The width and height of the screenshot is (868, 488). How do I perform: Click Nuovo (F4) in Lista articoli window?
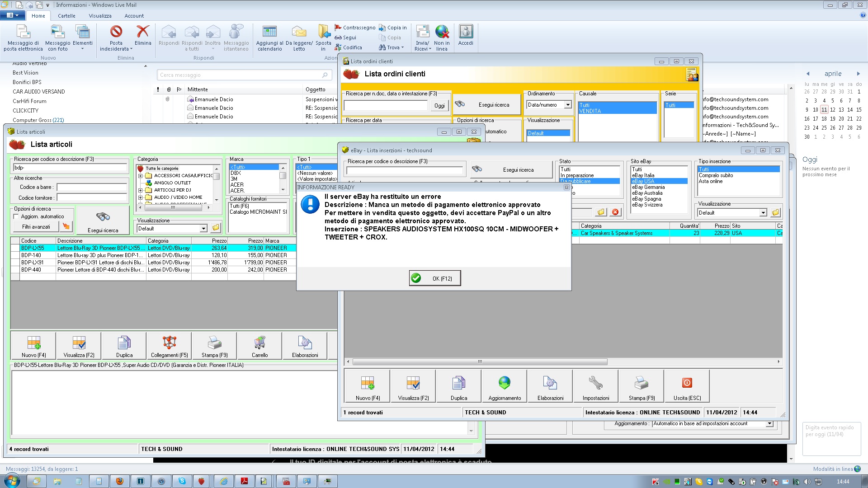click(33, 346)
